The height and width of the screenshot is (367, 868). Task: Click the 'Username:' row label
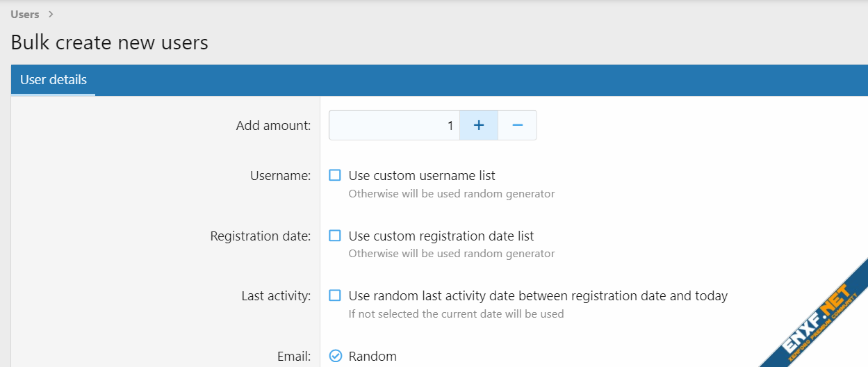click(x=280, y=176)
